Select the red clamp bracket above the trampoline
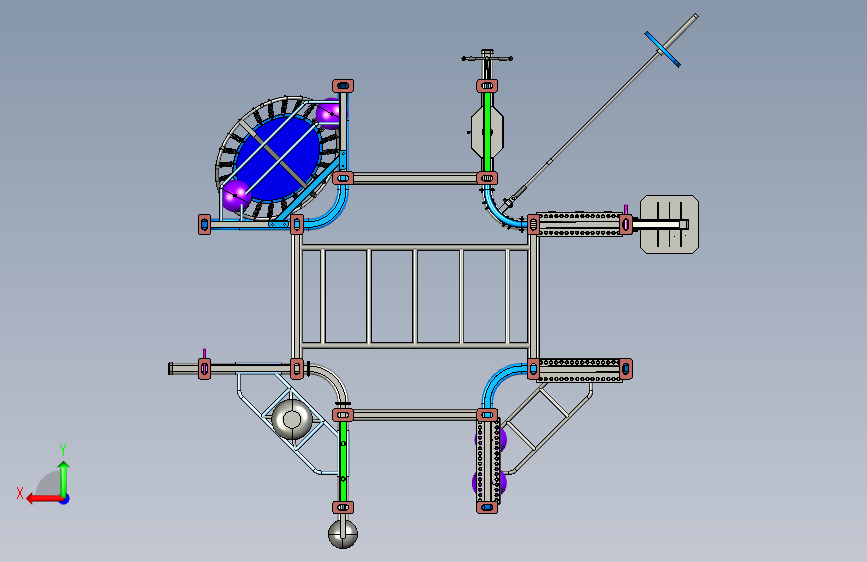The height and width of the screenshot is (562, 867). [x=343, y=86]
